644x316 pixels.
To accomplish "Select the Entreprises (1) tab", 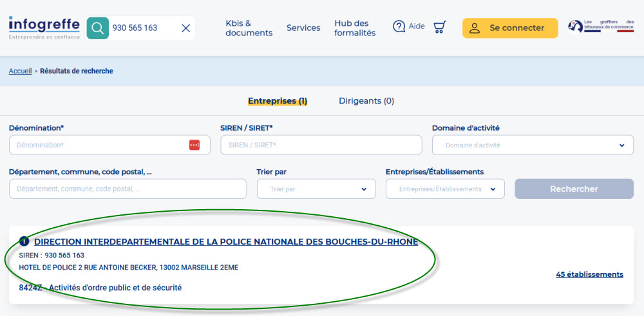I will point(278,101).
